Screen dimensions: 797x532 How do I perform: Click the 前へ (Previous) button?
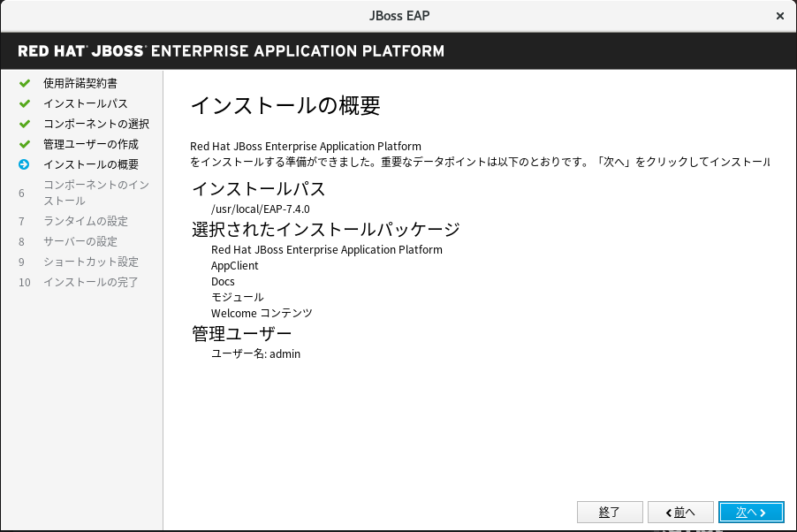coord(680,513)
